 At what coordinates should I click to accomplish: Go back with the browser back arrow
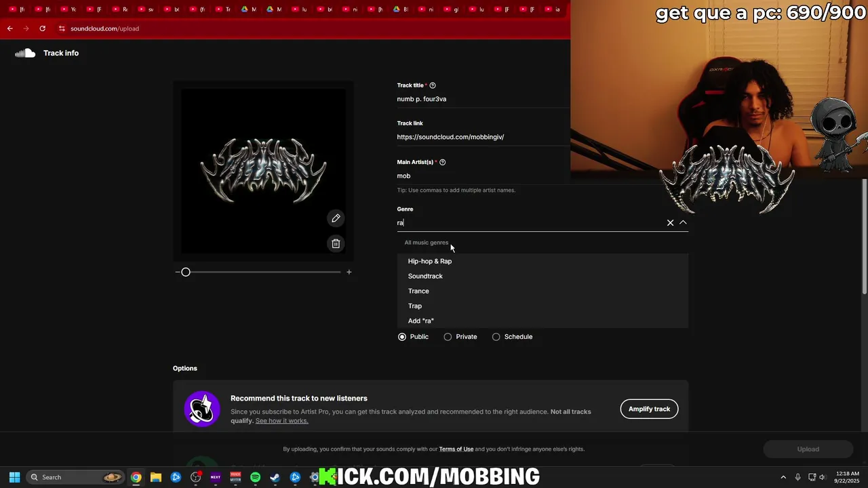point(9,28)
